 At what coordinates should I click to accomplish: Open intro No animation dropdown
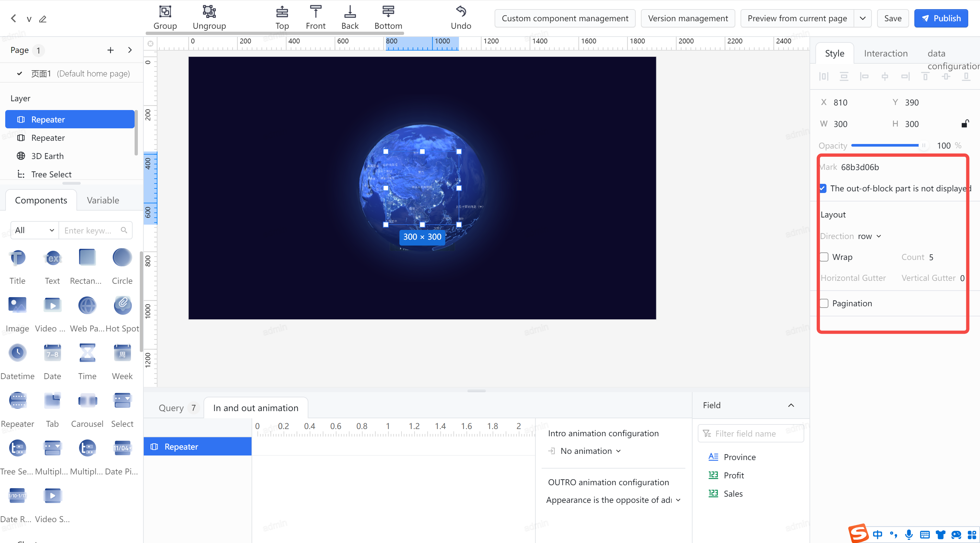point(590,451)
